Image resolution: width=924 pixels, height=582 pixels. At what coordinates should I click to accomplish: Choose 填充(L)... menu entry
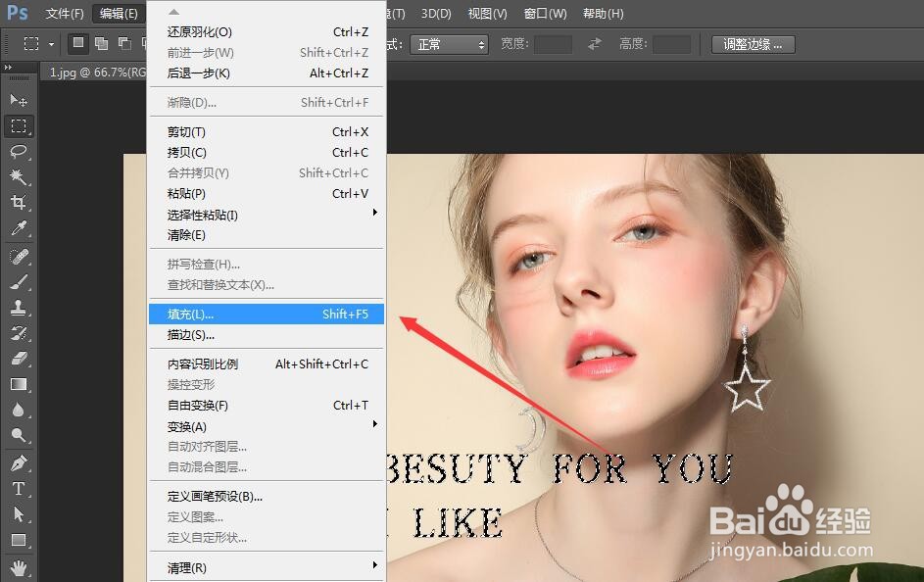click(267, 314)
